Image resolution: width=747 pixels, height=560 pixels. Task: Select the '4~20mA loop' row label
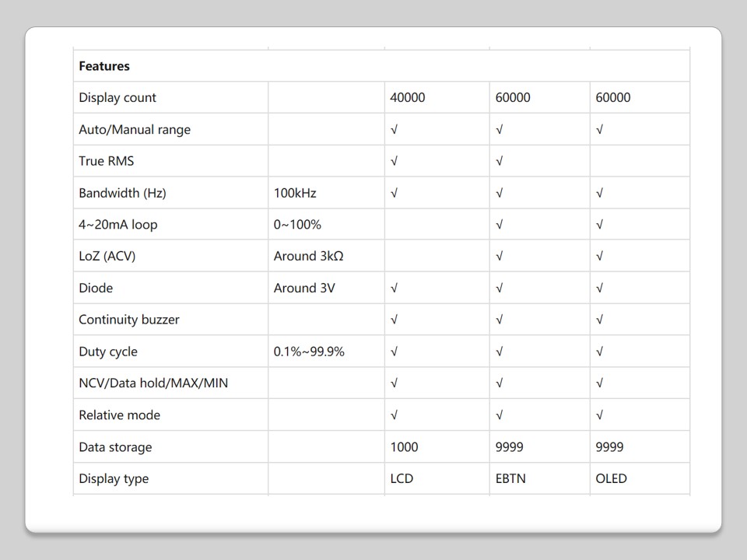point(118,225)
